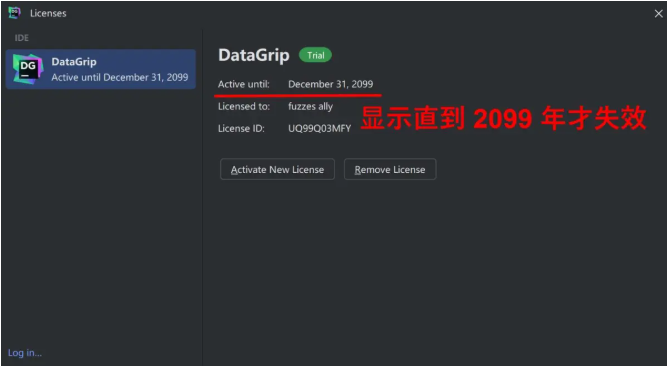667x367 pixels.
Task: Close the Licenses window
Action: point(658,14)
